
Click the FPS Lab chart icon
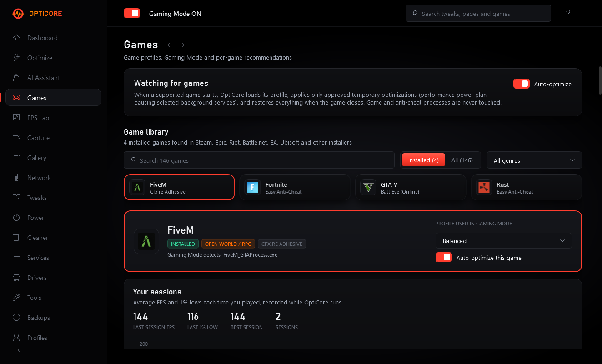pos(16,118)
